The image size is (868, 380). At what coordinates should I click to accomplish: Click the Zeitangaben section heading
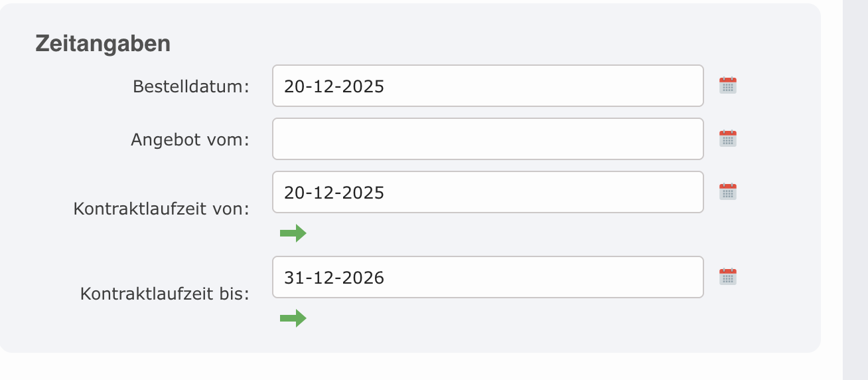(103, 44)
